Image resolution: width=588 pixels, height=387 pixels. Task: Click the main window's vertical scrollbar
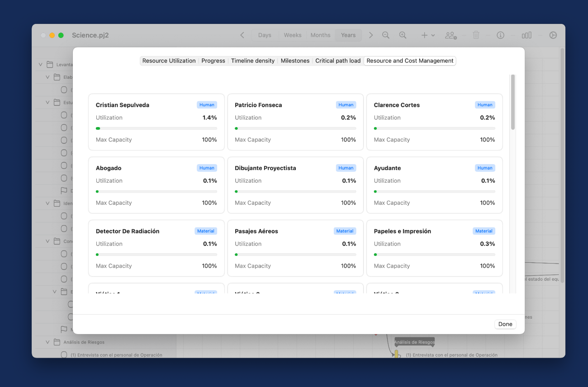[x=562, y=165]
